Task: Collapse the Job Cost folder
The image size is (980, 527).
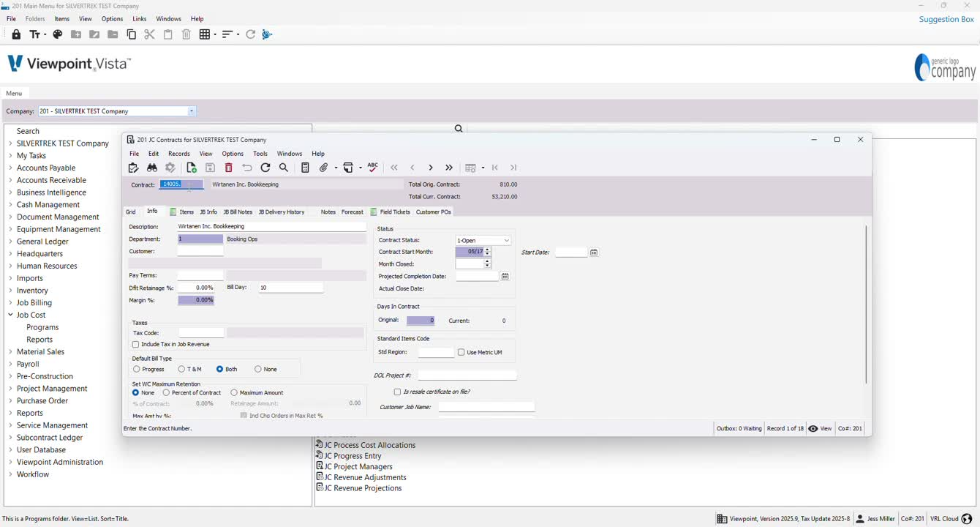Action: coord(10,315)
